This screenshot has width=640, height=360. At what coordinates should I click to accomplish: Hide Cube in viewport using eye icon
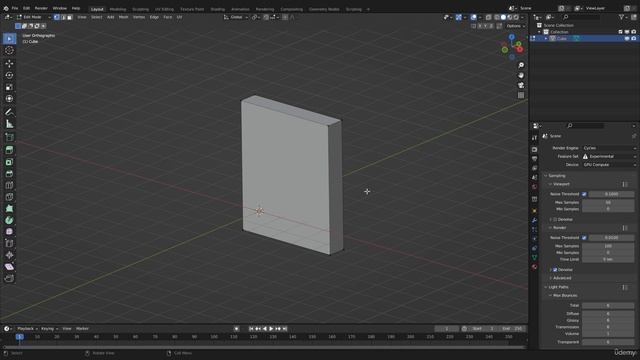[627, 38]
